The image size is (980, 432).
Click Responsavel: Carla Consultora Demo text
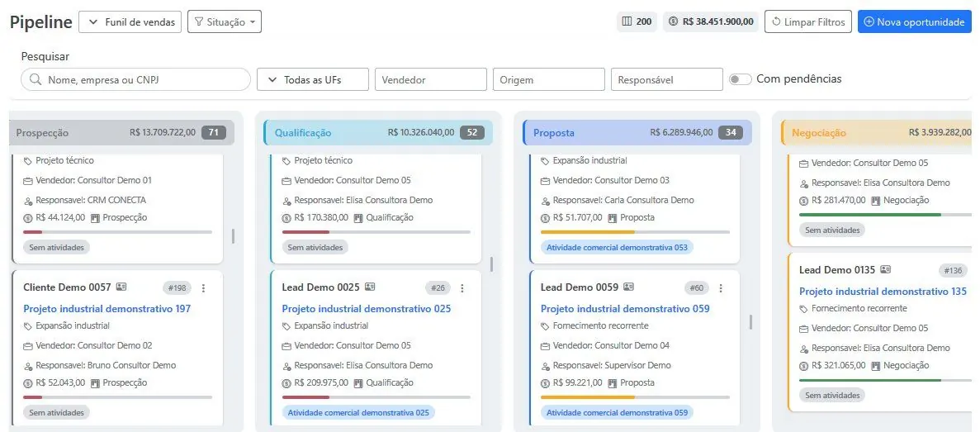pos(624,201)
